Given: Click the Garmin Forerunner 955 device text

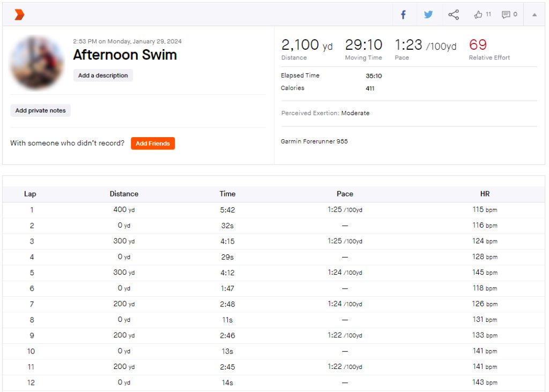Looking at the screenshot, I should tap(314, 141).
